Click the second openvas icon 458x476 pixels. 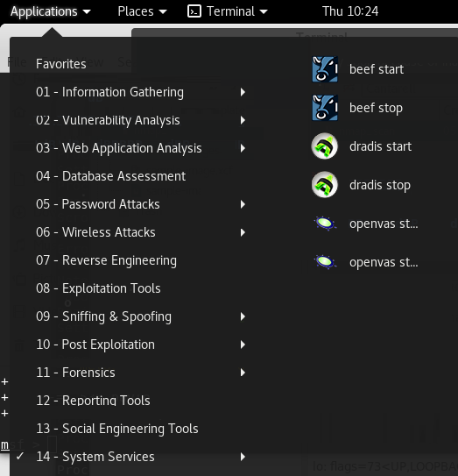(x=325, y=262)
